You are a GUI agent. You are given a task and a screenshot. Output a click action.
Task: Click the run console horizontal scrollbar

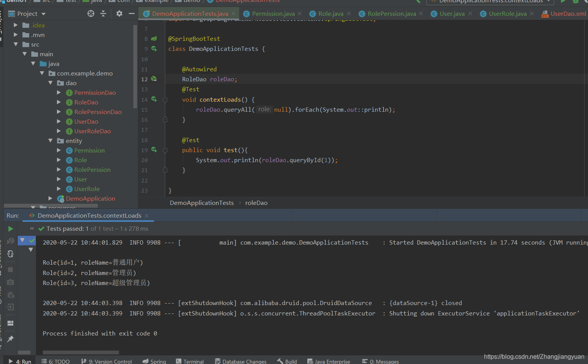tap(81, 352)
